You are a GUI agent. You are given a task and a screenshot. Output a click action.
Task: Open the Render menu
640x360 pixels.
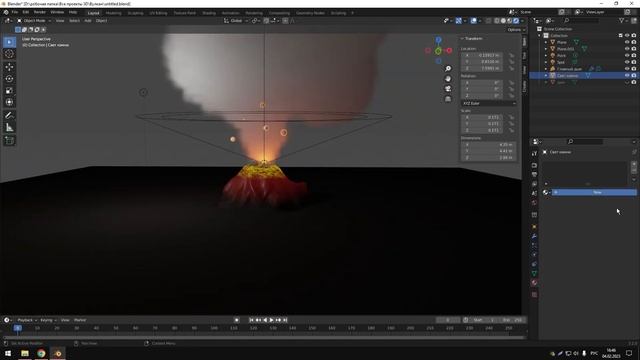click(x=40, y=12)
